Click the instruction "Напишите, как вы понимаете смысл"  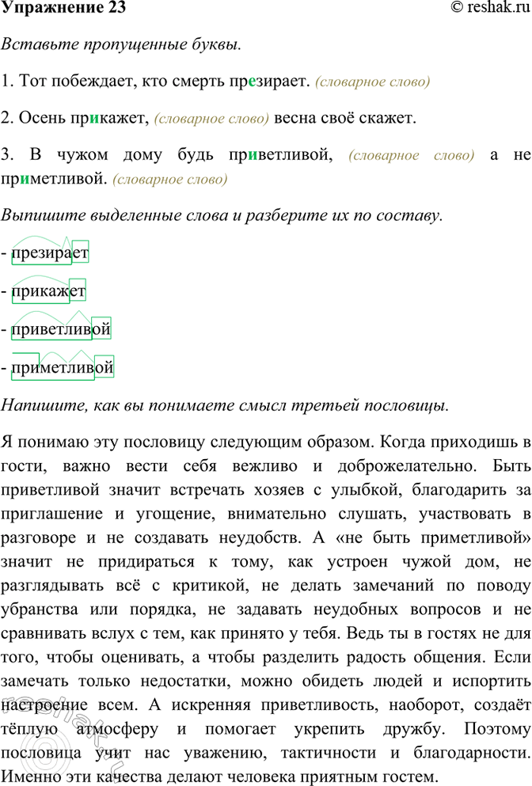click(x=226, y=405)
